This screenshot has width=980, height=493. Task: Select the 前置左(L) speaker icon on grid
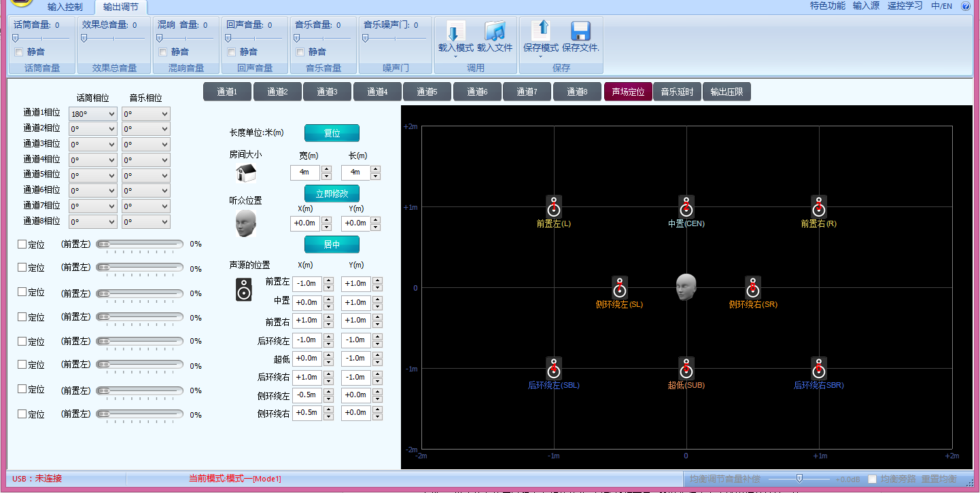(x=554, y=206)
